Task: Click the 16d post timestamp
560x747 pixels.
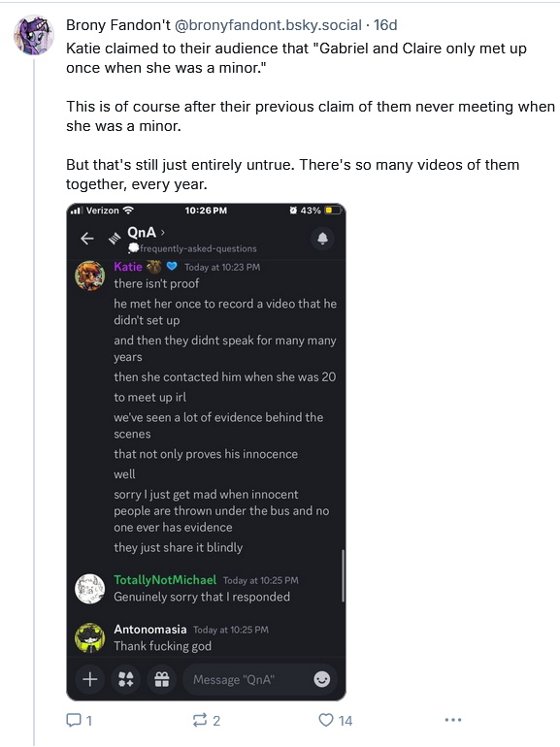Action: 385,25
